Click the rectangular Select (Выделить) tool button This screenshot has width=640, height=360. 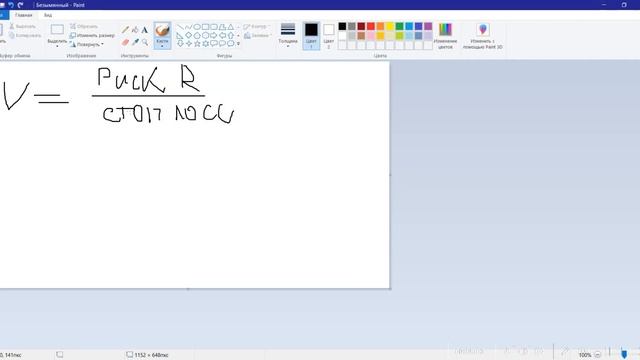tap(57, 30)
